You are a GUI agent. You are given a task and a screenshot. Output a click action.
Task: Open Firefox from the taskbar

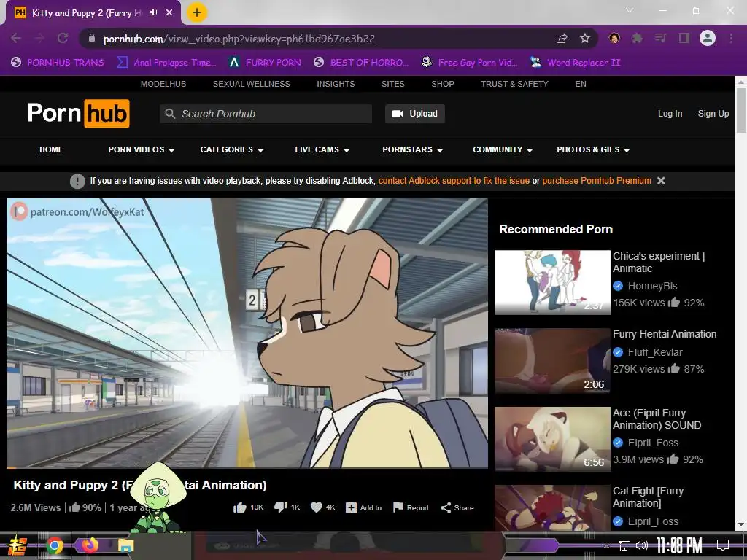pyautogui.click(x=90, y=545)
